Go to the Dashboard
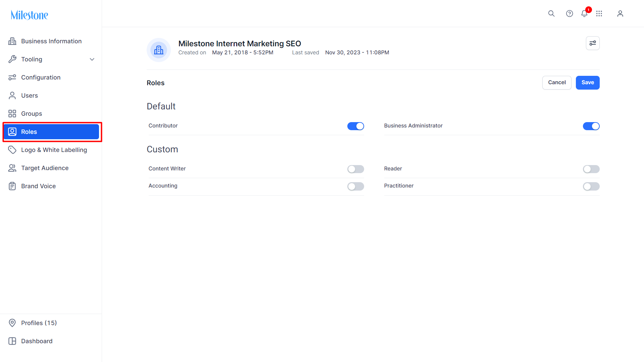The image size is (644, 362). pos(51,341)
